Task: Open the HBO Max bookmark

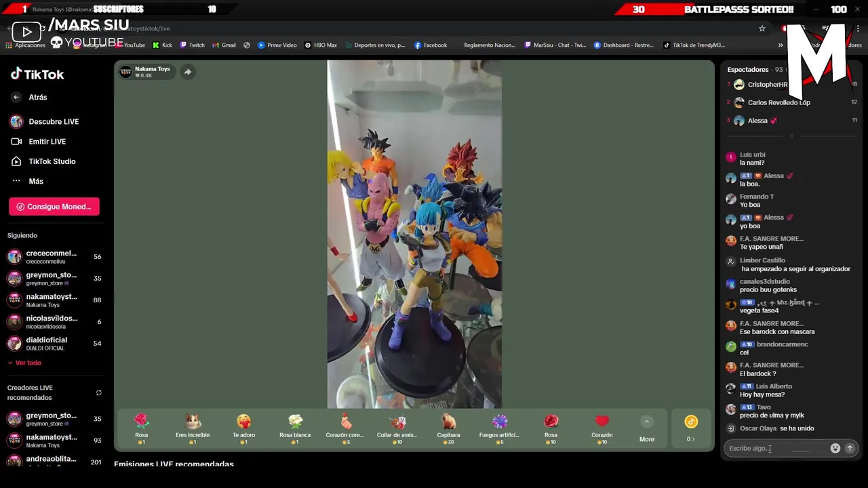Action: (321, 45)
